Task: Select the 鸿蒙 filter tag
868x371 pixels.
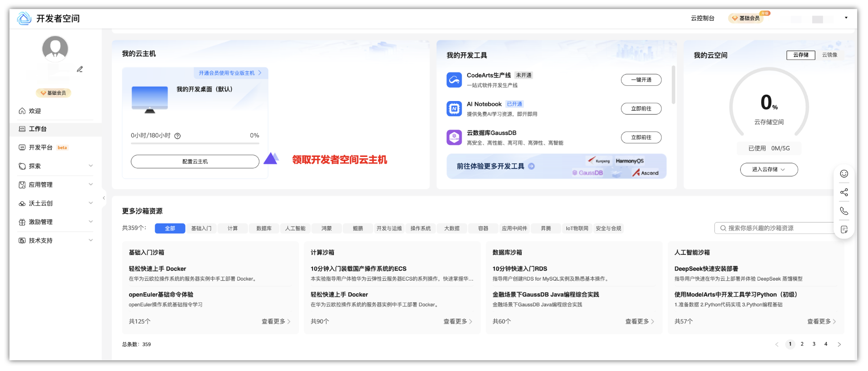Action: click(x=326, y=228)
